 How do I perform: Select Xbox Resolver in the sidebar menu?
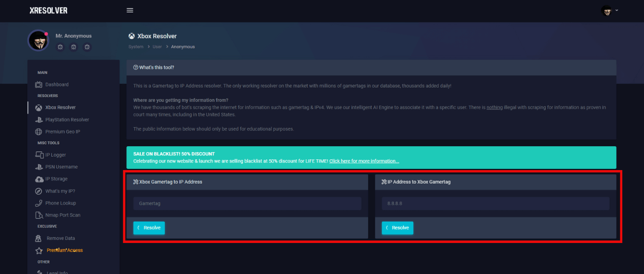(x=61, y=108)
